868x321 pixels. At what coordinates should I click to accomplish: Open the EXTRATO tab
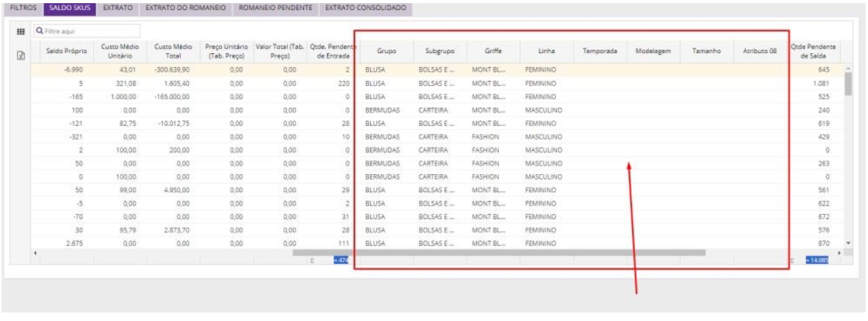[117, 9]
